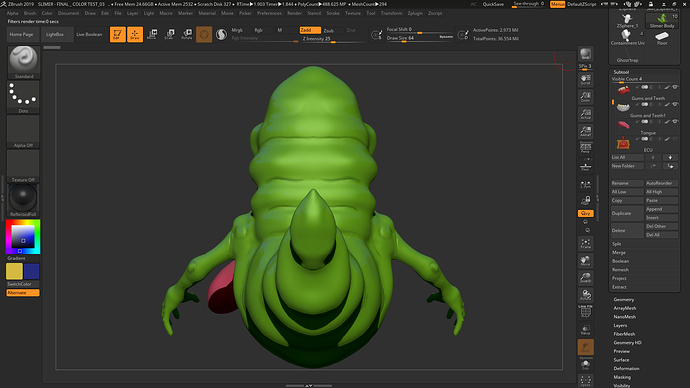Select the Move transform tool

[x=152, y=34]
